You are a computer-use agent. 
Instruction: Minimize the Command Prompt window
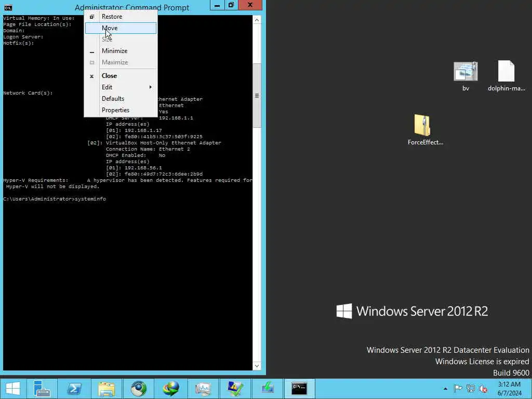pyautogui.click(x=217, y=5)
